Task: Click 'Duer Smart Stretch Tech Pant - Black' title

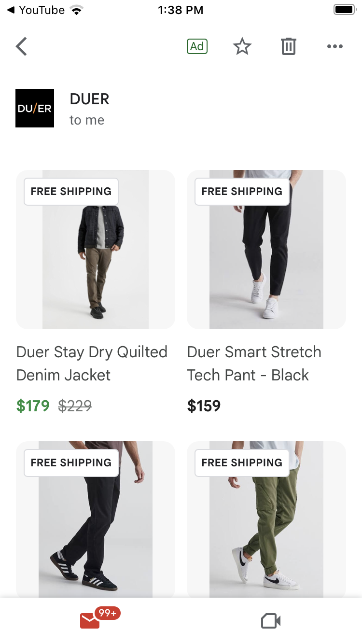Action: click(x=254, y=364)
